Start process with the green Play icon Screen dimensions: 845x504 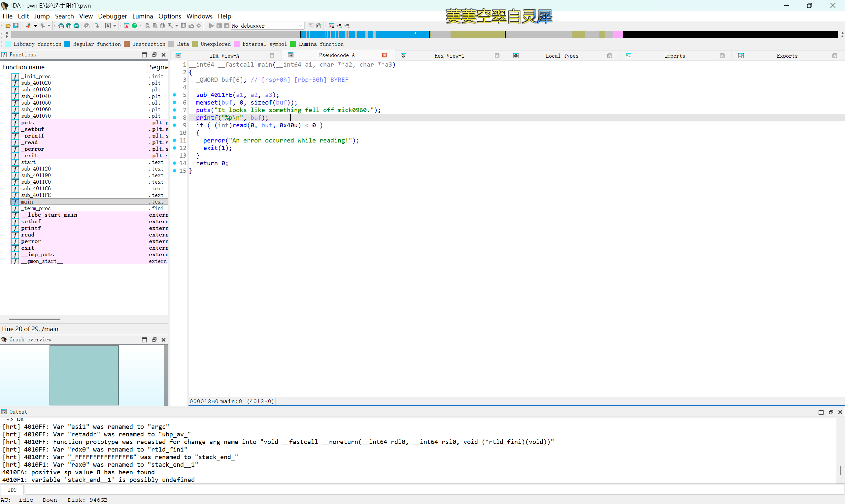point(211,25)
